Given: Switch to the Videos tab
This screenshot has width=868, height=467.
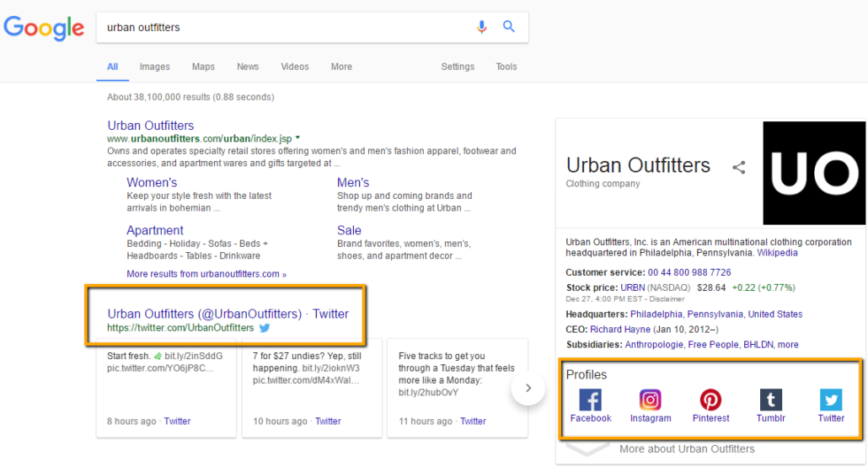Looking at the screenshot, I should coord(294,67).
